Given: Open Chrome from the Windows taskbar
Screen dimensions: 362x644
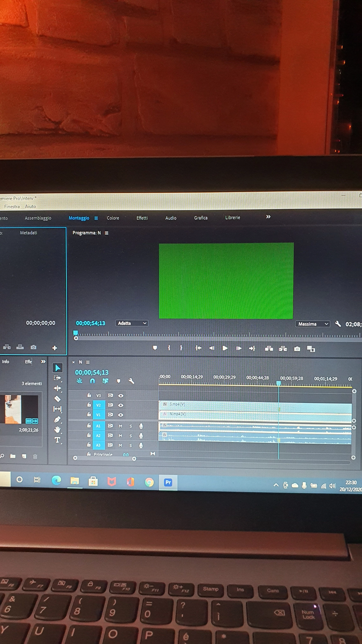Looking at the screenshot, I should tap(149, 482).
